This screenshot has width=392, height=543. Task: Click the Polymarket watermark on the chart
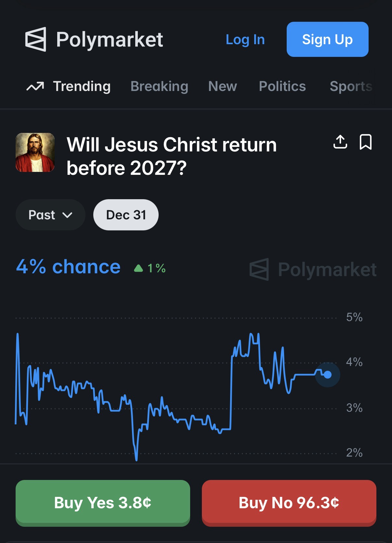[x=313, y=270]
